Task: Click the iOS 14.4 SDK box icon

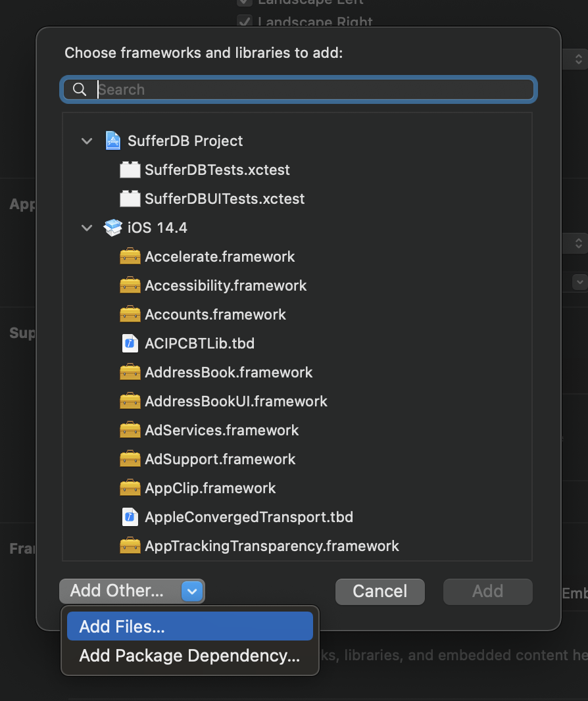Action: pyautogui.click(x=112, y=228)
